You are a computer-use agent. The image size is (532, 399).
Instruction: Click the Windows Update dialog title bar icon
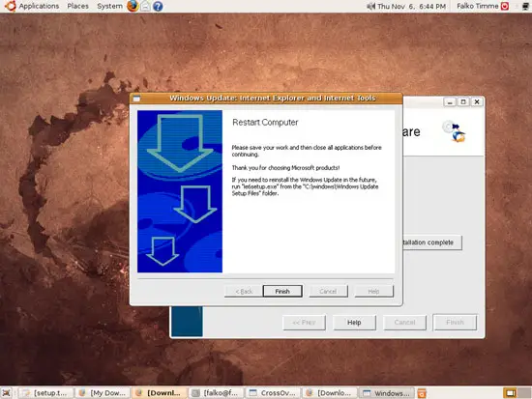pos(136,99)
